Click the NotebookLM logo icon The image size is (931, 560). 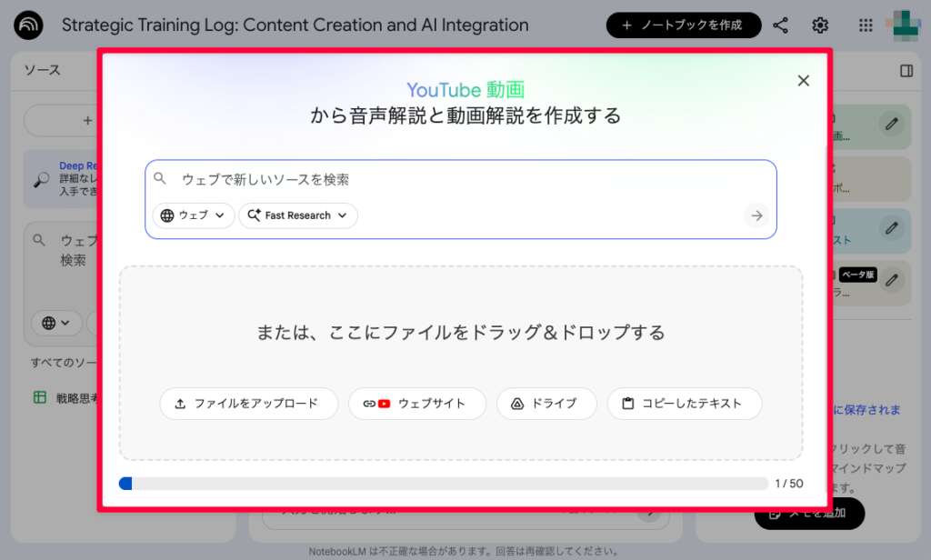click(27, 25)
